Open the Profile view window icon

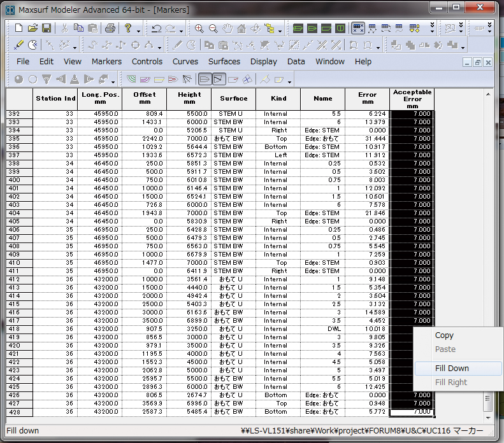pyautogui.click(x=326, y=29)
